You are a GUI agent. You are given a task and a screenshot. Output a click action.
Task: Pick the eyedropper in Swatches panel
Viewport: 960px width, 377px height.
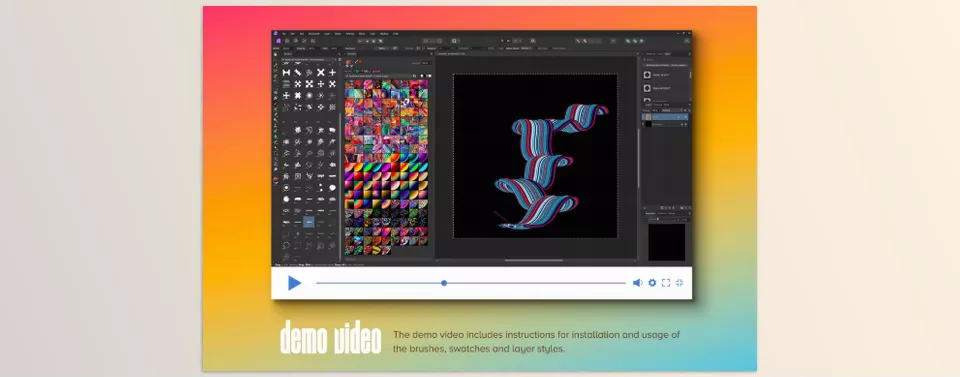(x=356, y=61)
